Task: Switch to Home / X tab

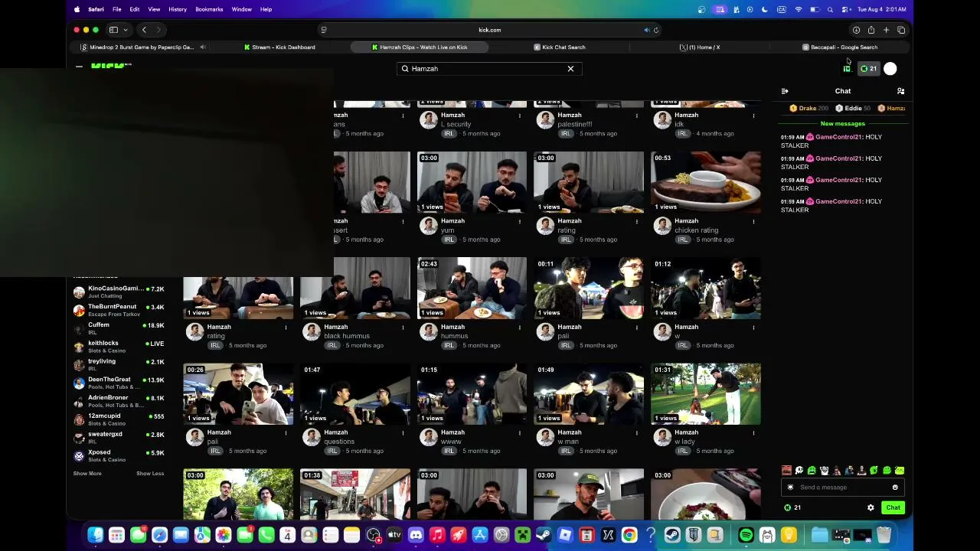Action: click(x=700, y=47)
